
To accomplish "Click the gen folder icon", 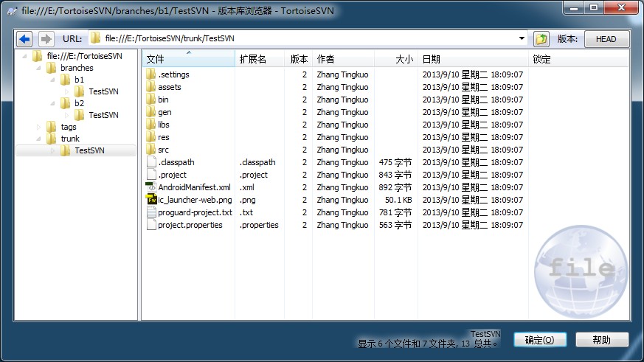I will point(150,112).
